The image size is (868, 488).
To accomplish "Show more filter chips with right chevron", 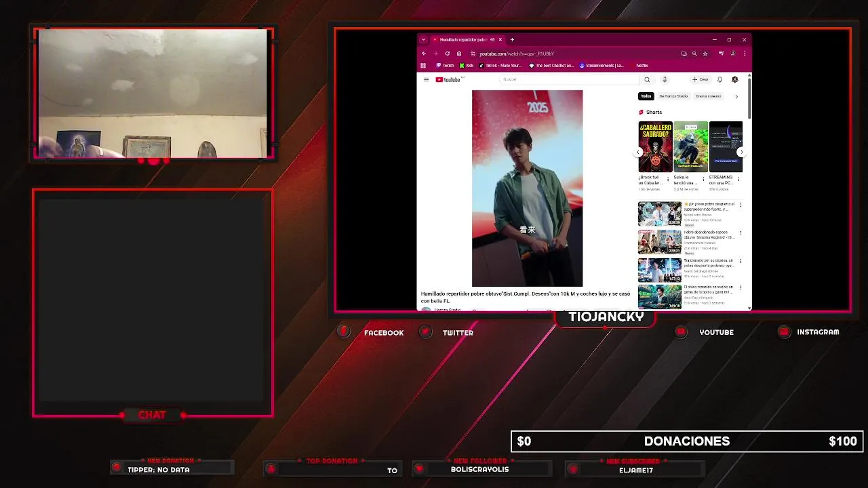I will pyautogui.click(x=736, y=96).
